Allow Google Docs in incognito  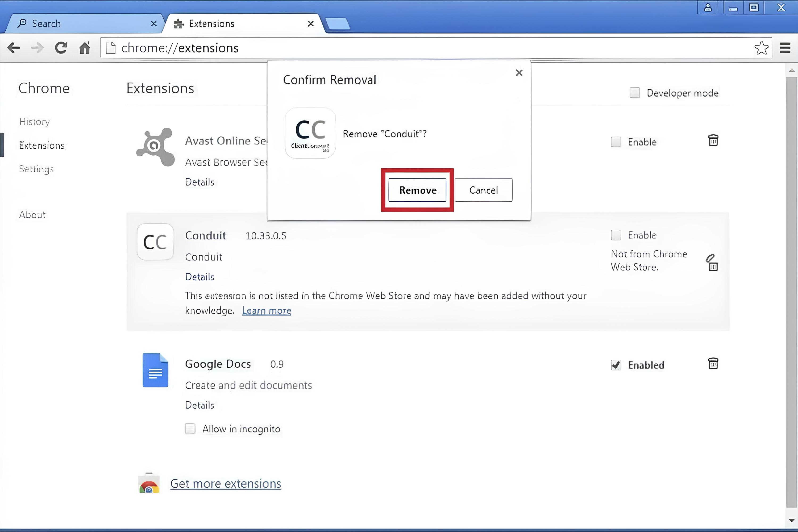pos(190,429)
